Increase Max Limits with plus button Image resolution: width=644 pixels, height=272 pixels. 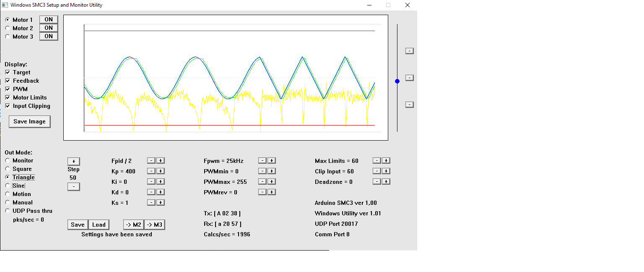click(x=386, y=161)
